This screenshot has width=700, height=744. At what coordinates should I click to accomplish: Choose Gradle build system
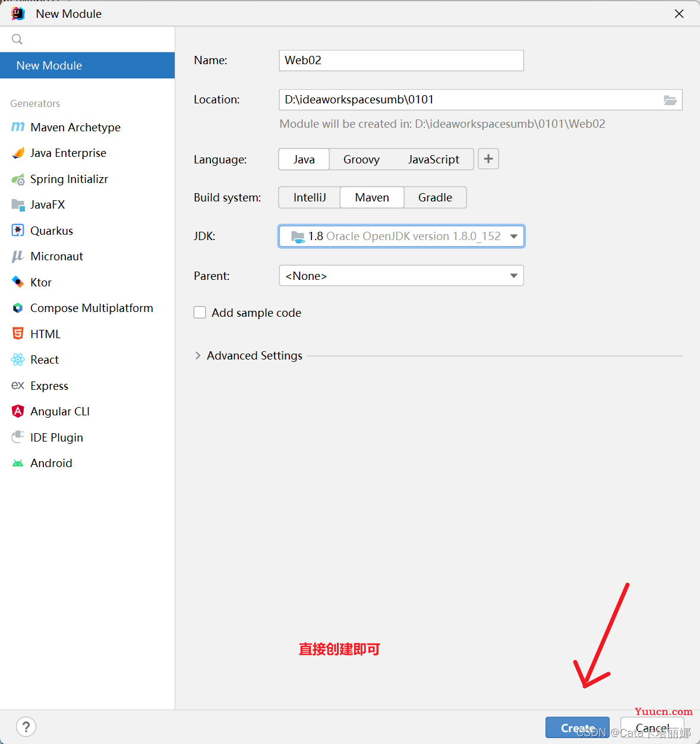tap(435, 197)
